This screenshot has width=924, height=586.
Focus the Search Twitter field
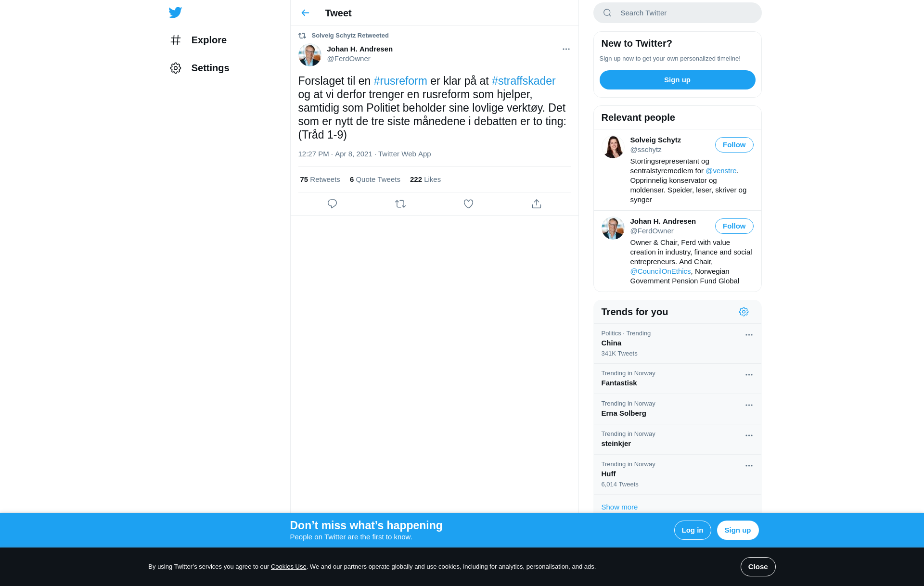pyautogui.click(x=677, y=13)
